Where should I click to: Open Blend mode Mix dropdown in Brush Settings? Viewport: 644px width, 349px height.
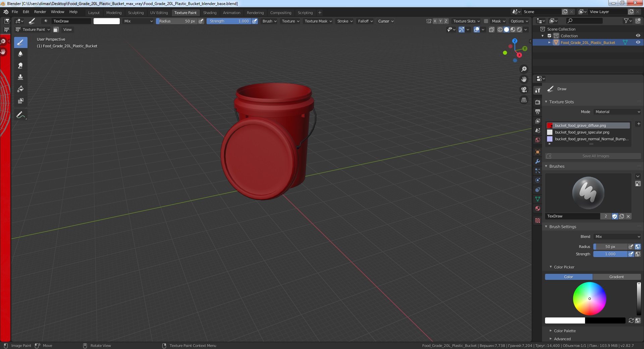617,237
